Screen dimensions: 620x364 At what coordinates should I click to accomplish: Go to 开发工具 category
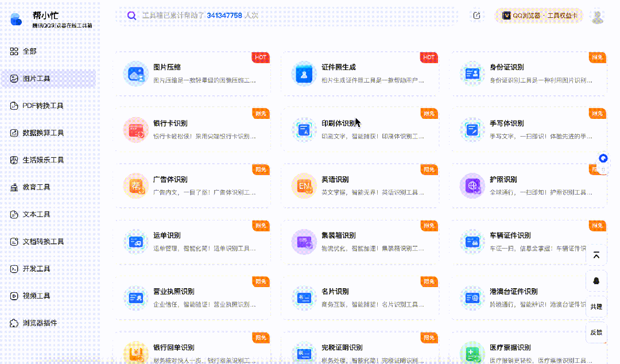click(x=36, y=269)
